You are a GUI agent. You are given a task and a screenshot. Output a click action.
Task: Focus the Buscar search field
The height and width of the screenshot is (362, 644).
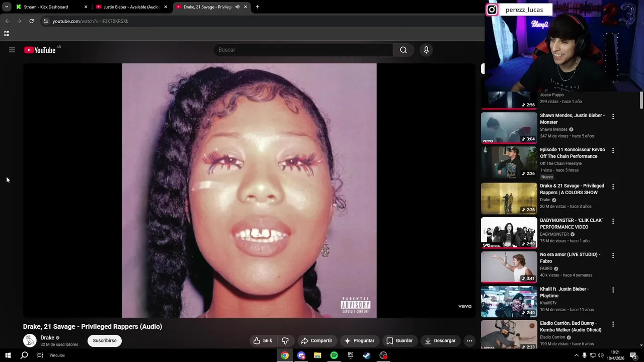[x=303, y=50]
